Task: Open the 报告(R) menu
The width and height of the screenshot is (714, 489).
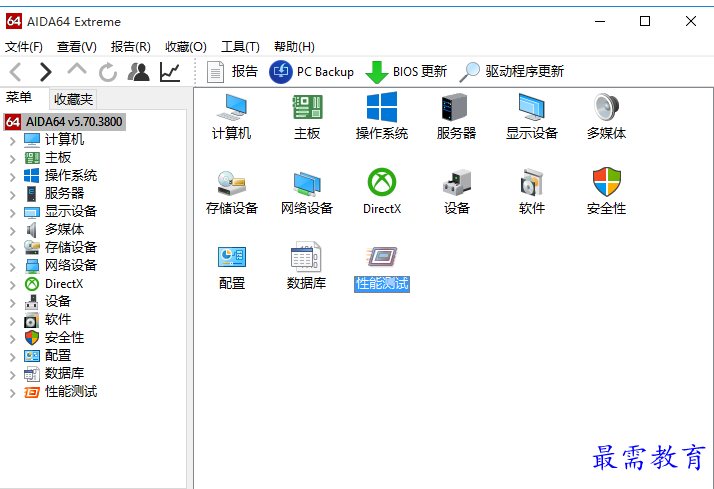Action: pyautogui.click(x=131, y=46)
